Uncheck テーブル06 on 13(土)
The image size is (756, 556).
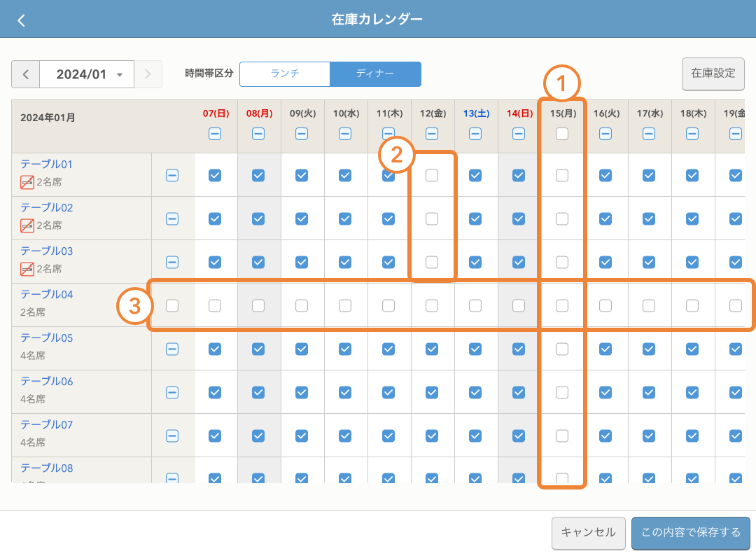(x=475, y=393)
